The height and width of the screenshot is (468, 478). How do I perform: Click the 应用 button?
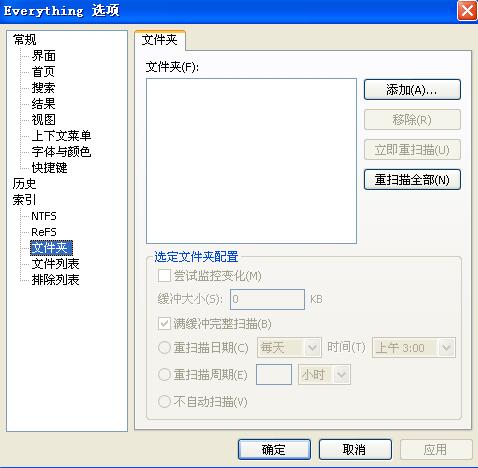436,449
